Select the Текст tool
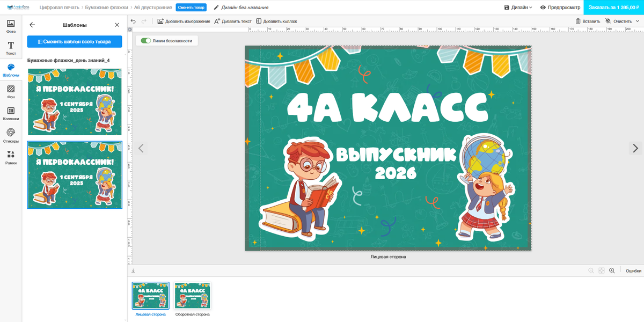The width and height of the screenshot is (644, 322). [11, 48]
